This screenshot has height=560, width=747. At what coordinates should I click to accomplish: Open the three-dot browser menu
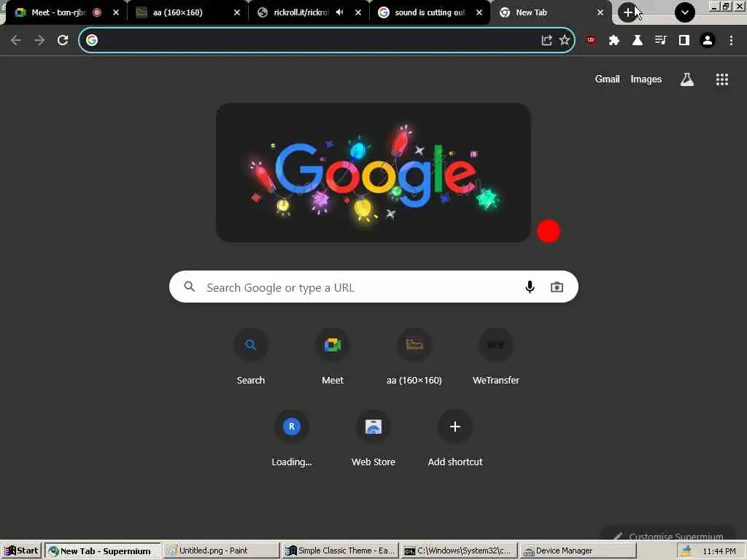731,41
